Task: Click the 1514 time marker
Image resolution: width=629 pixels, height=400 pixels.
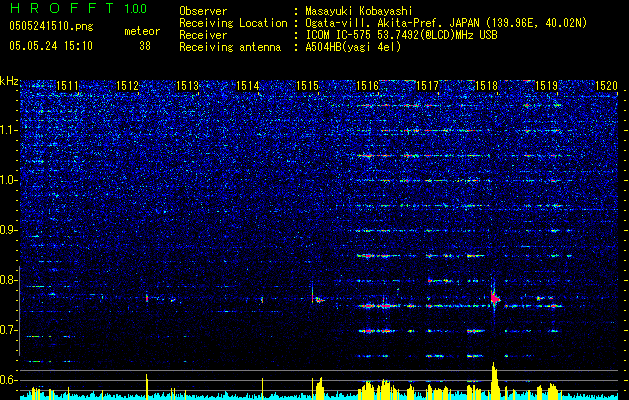Action: [248, 85]
